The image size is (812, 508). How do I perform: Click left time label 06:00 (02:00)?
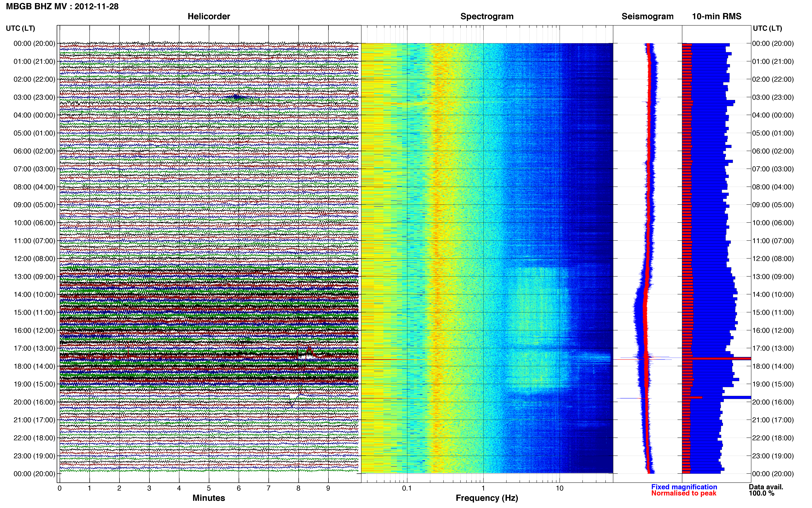pos(34,151)
